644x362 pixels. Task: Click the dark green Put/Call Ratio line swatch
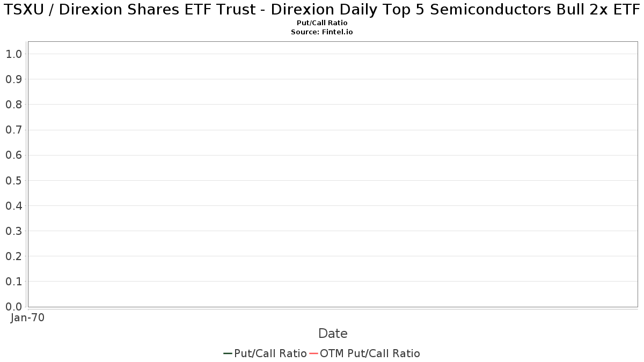228,353
